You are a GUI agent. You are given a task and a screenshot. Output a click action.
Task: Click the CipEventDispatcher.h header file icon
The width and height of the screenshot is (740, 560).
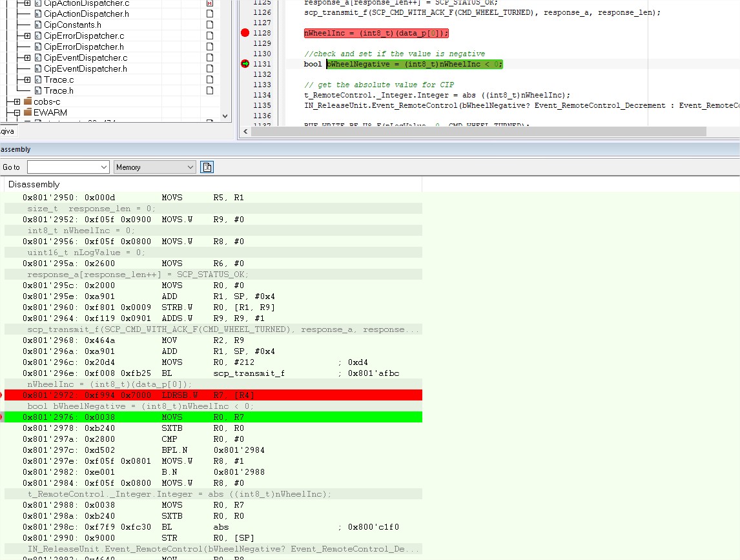tap(38, 68)
